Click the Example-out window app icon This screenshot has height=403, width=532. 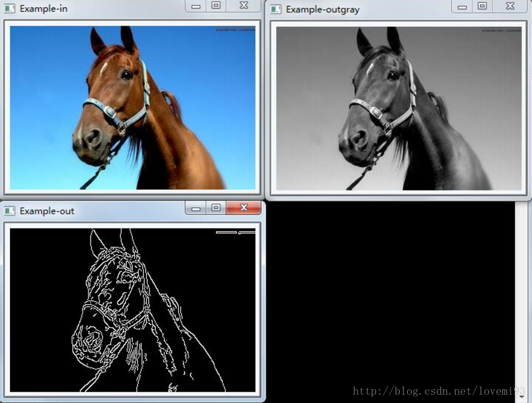click(9, 211)
